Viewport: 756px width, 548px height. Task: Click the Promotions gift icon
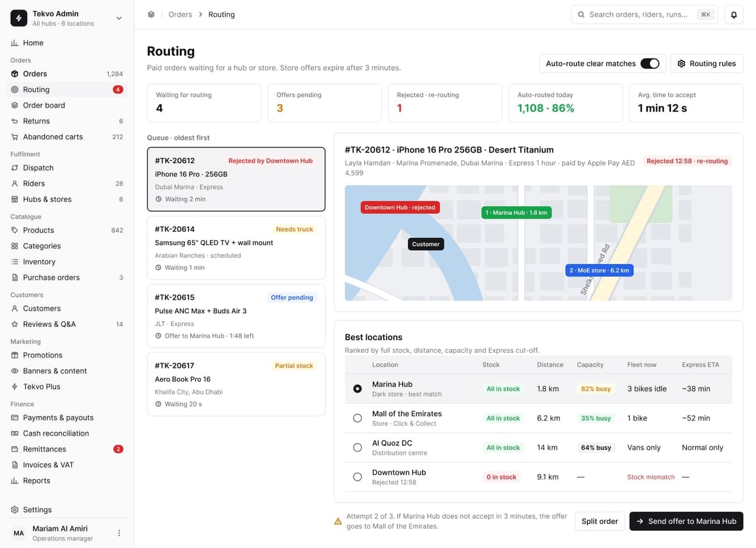(14, 355)
